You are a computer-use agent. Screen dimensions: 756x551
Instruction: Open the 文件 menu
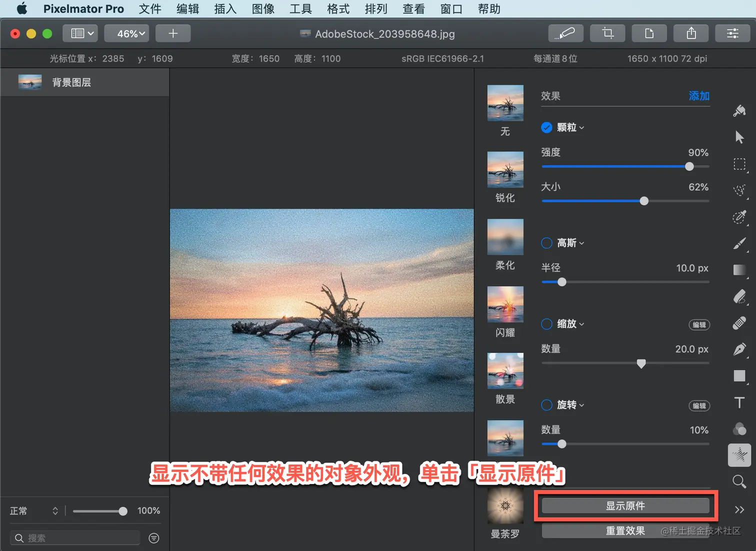click(150, 9)
